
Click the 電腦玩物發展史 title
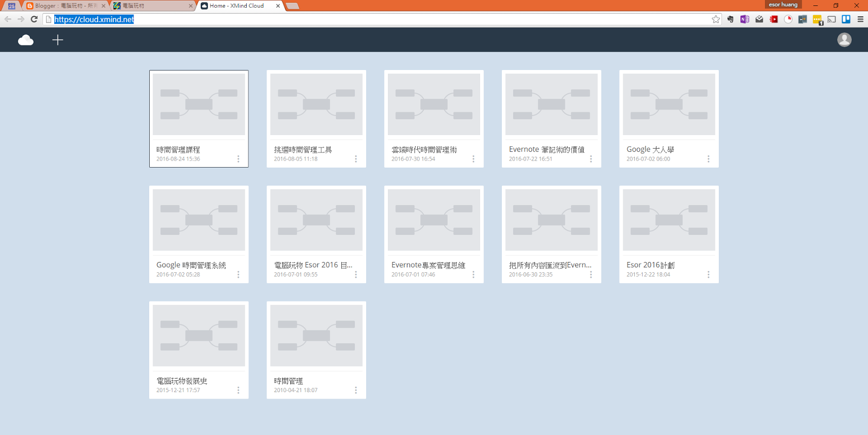coord(182,381)
